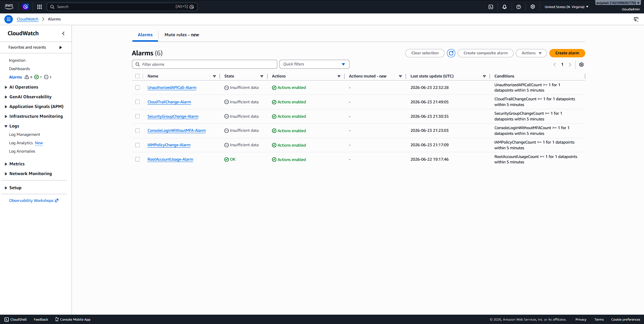Viewport: 644px width, 324px height.
Task: Click search magnifier in top bar
Action: [x=52, y=7]
